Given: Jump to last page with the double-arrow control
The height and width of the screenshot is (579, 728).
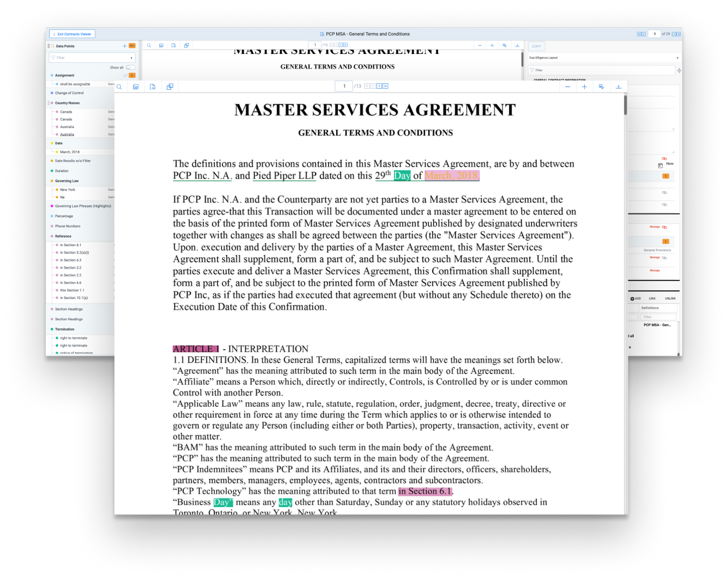Looking at the screenshot, I should point(386,86).
